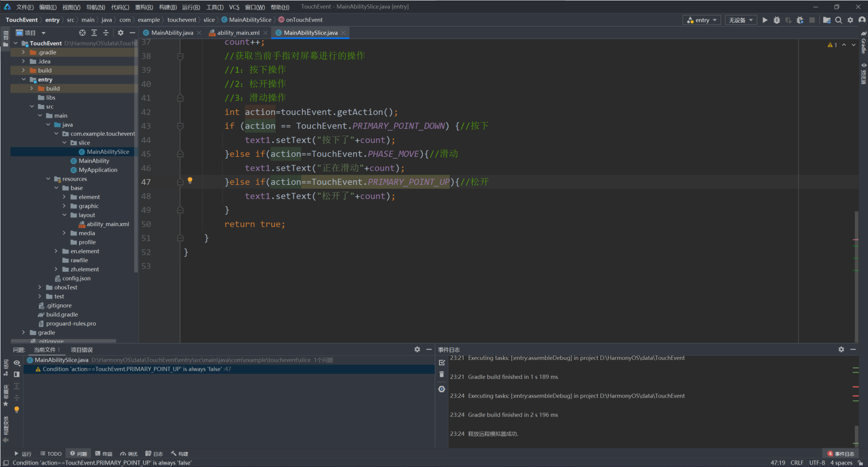Collapse all in the project tree
Screen dimensions: 868x467
point(106,33)
